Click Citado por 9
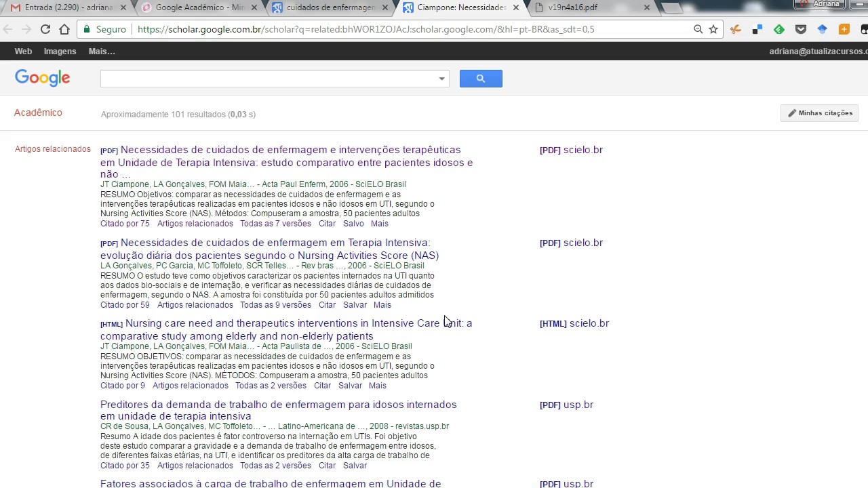 [123, 386]
